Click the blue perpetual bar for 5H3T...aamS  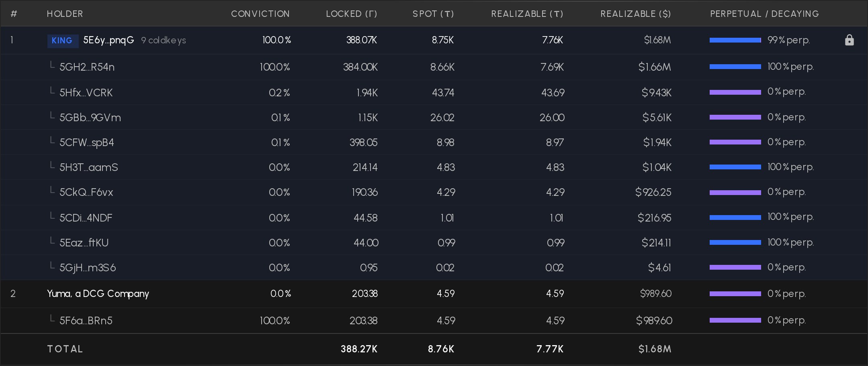point(735,167)
